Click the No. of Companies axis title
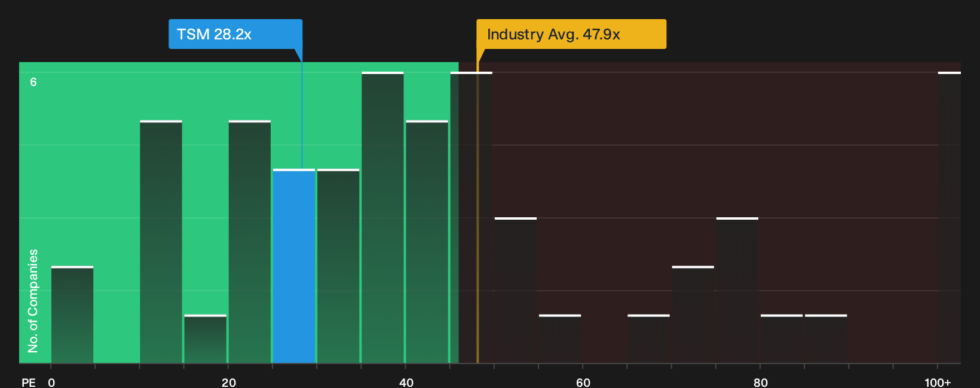 [33, 300]
